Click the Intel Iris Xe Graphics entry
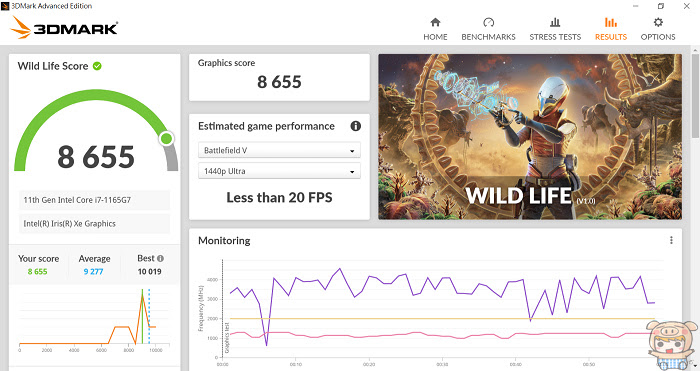The width and height of the screenshot is (700, 371). (94, 224)
